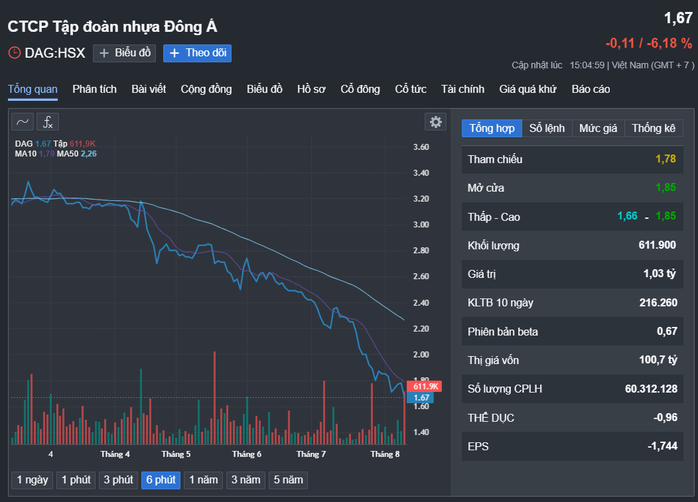The image size is (698, 502).
Task: Choose the 3 phút time range
Action: (x=118, y=480)
